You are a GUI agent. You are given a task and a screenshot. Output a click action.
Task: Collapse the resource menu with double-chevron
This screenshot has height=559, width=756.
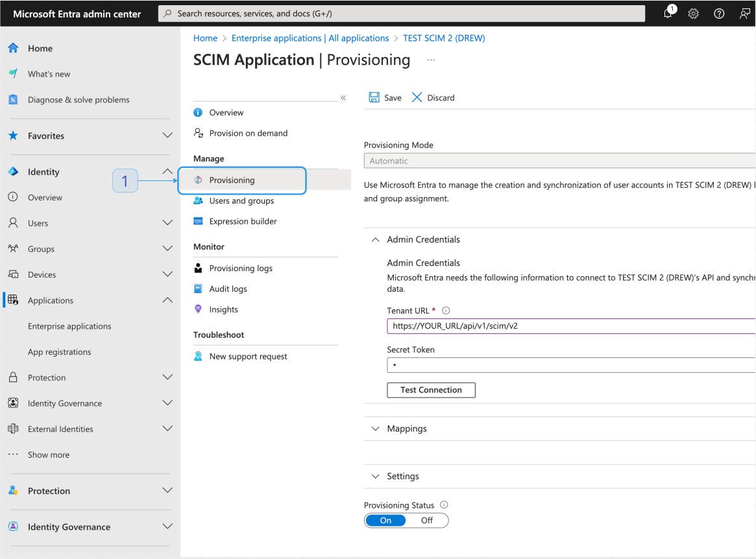[343, 98]
